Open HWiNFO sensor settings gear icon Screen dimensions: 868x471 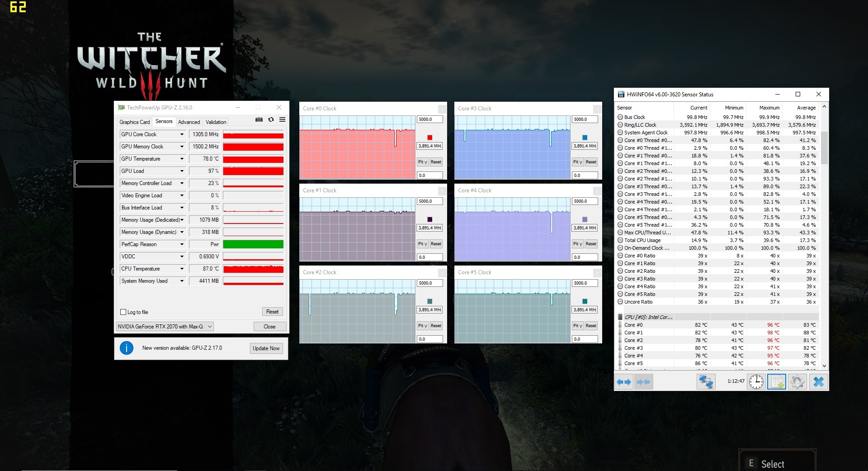coord(797,382)
